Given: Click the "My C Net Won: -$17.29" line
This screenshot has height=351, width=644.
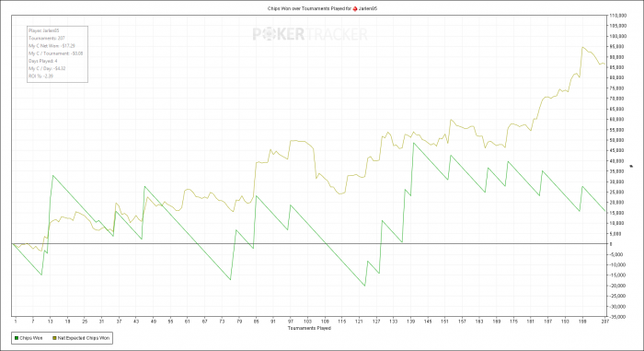Looking at the screenshot, I should 52,46.
